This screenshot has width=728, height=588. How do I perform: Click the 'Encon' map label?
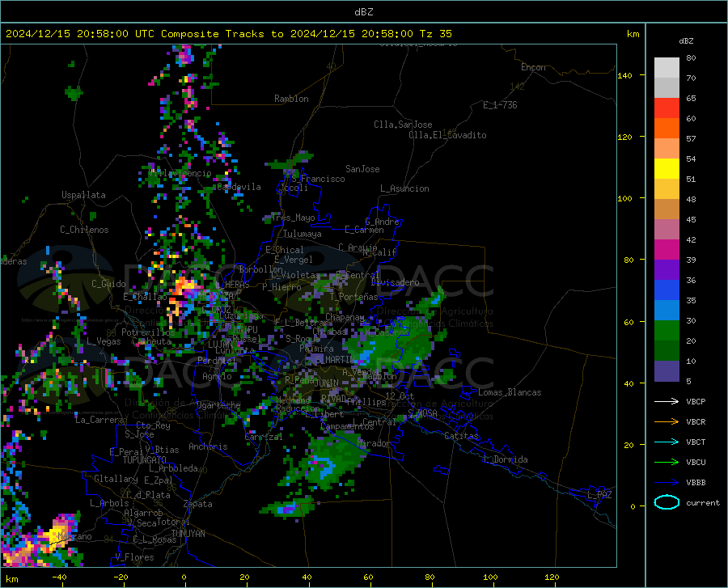[533, 67]
